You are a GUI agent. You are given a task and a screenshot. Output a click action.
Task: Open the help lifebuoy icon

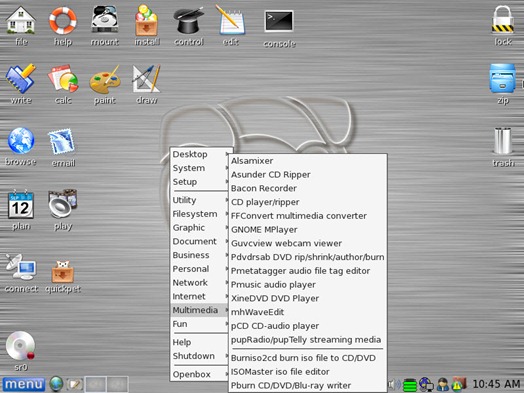62,21
